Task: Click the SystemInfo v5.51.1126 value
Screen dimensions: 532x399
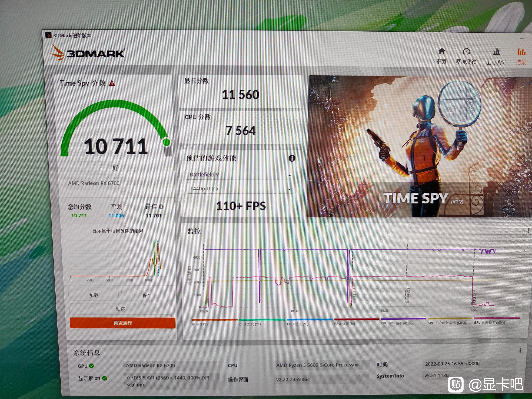Action: tap(469, 375)
